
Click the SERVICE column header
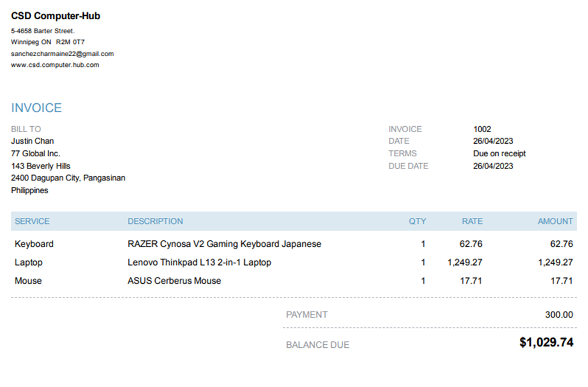32,222
